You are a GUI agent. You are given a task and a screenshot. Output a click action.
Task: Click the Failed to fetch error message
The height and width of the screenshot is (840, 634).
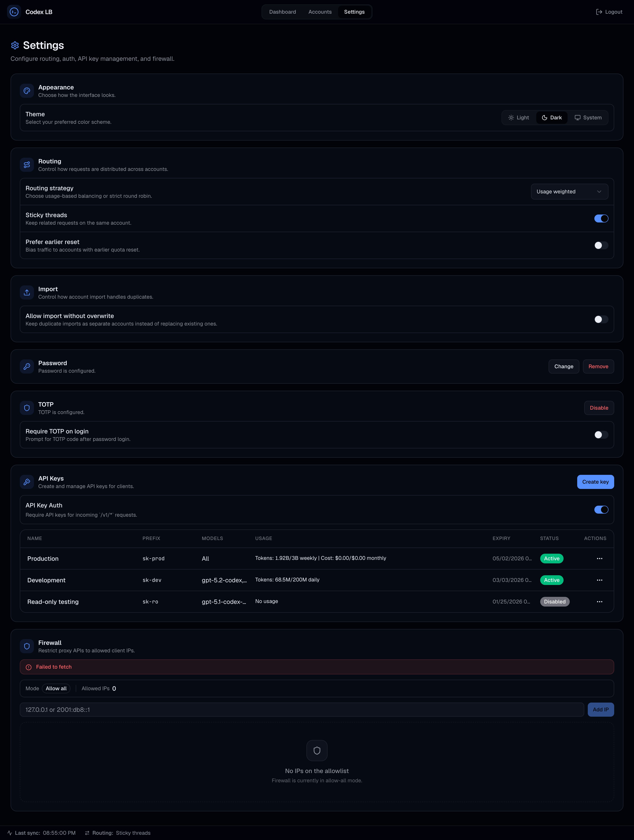tap(53, 667)
